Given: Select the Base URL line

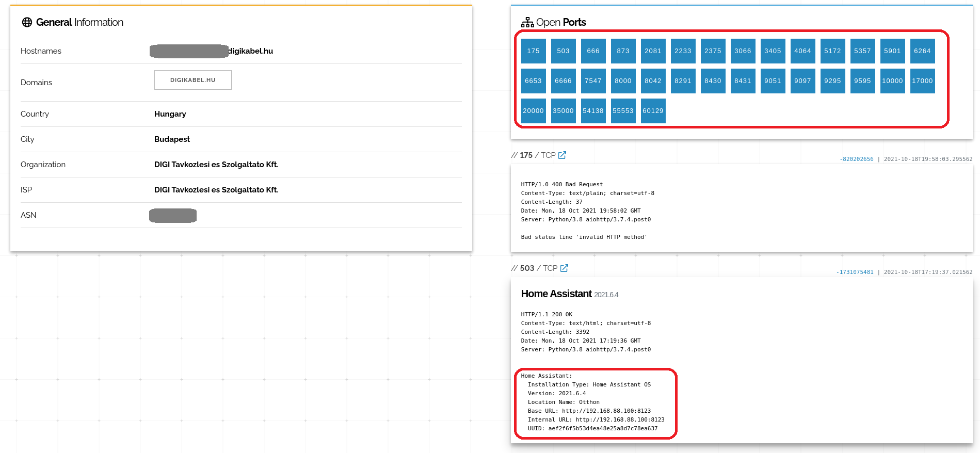Looking at the screenshot, I should [x=589, y=411].
